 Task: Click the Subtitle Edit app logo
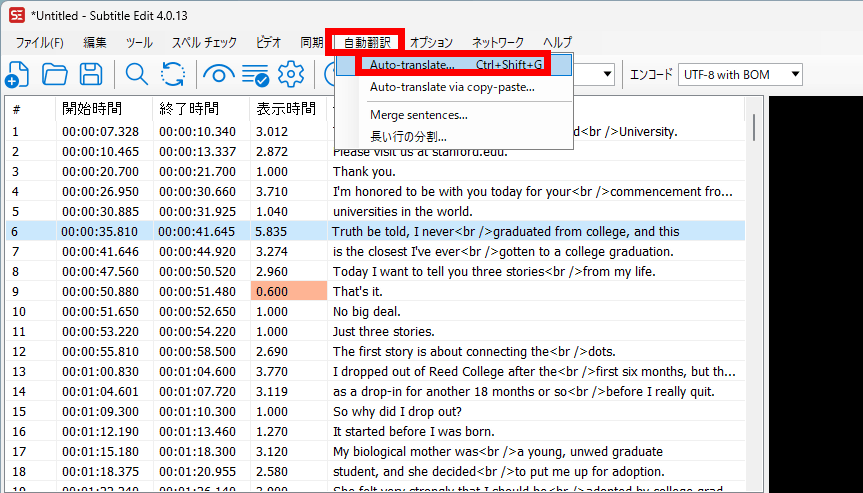pyautogui.click(x=17, y=15)
